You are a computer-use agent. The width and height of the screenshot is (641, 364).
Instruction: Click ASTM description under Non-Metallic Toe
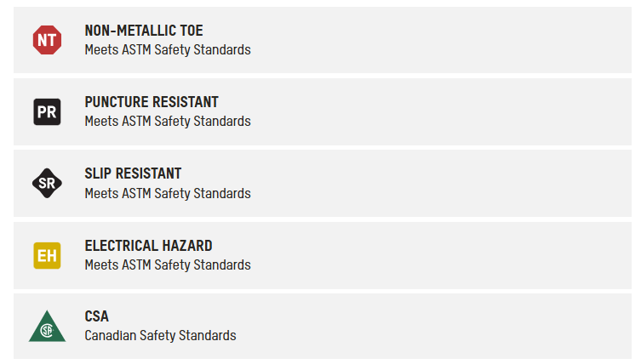click(x=168, y=49)
